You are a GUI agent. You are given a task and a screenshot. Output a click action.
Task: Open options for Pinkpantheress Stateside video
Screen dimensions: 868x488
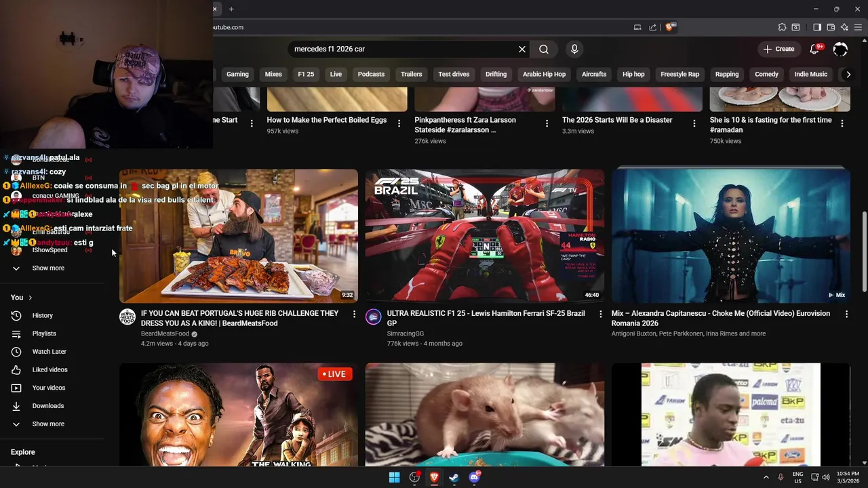point(547,123)
